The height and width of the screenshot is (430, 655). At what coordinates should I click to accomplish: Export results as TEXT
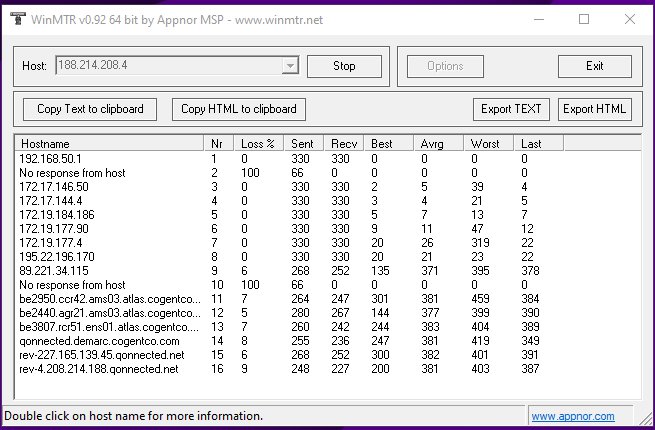pos(511,109)
